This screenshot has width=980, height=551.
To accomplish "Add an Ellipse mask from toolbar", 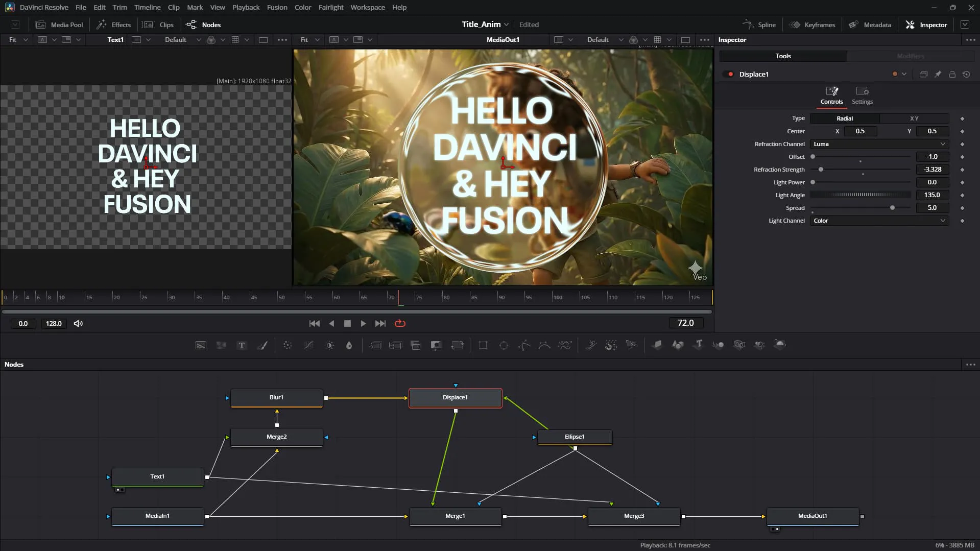I will pos(504,345).
